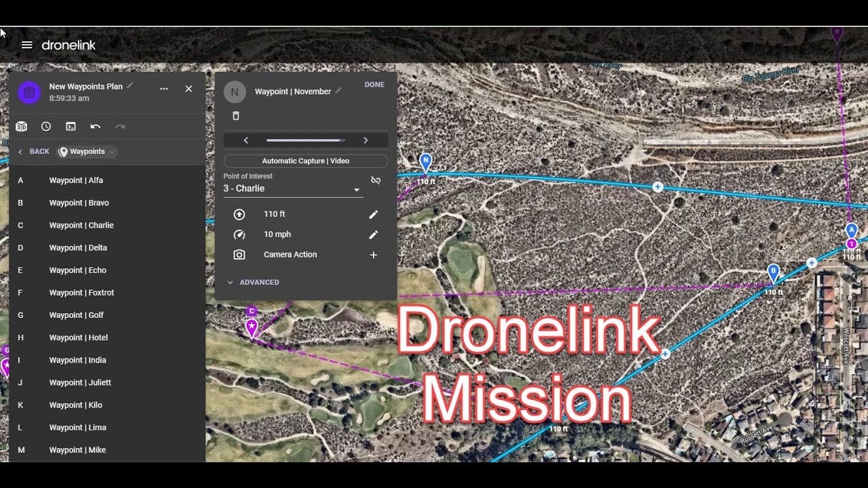Click the waypoint position slider bar
The width and height of the screenshot is (868, 488).
(306, 140)
